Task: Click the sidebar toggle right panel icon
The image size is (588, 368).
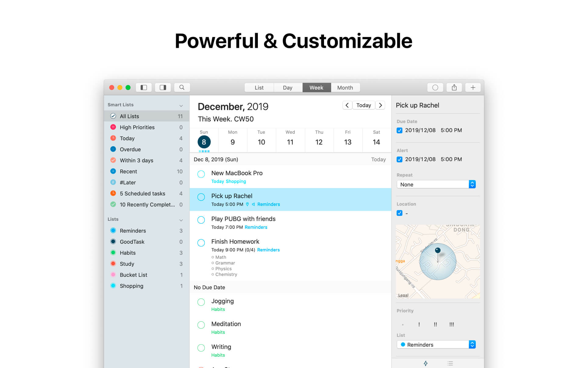Action: pos(162,88)
